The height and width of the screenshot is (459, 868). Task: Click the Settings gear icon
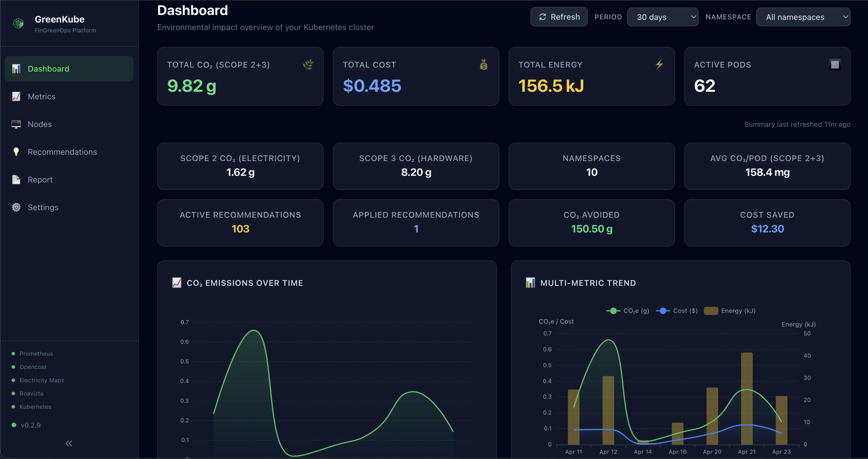(x=16, y=207)
